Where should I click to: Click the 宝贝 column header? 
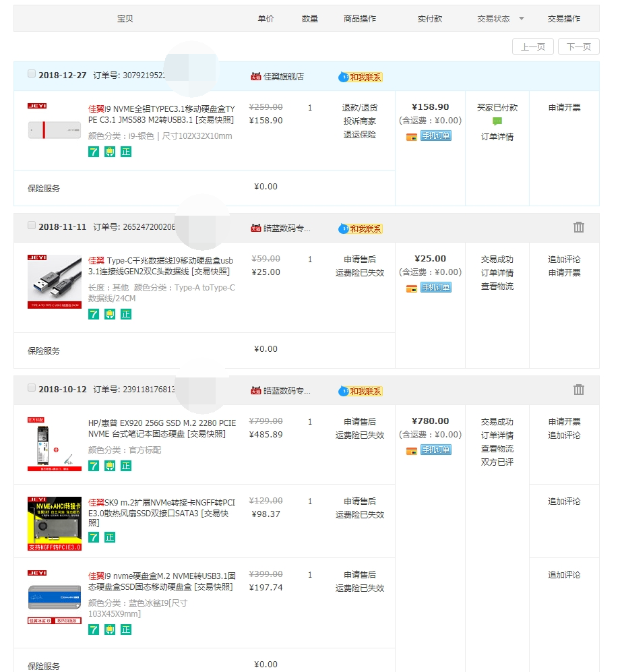(125, 18)
